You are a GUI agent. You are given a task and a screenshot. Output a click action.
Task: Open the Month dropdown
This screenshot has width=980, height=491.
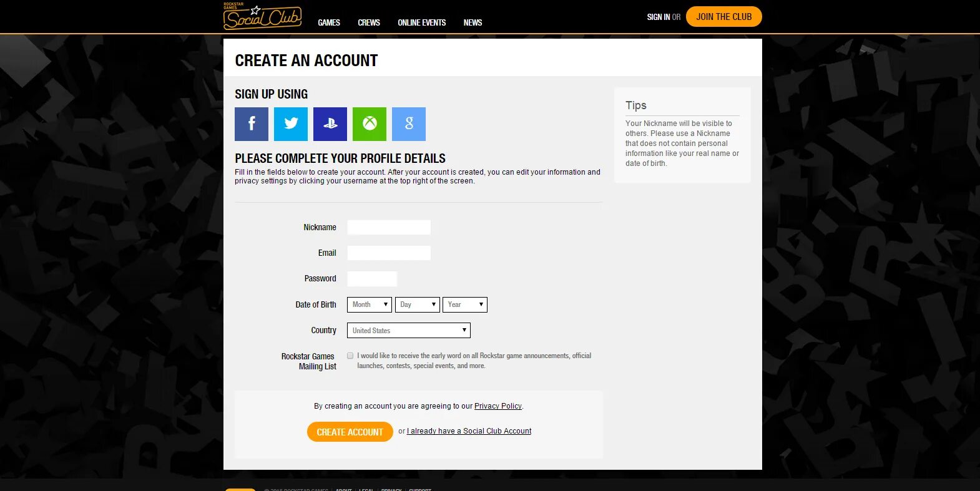tap(370, 304)
